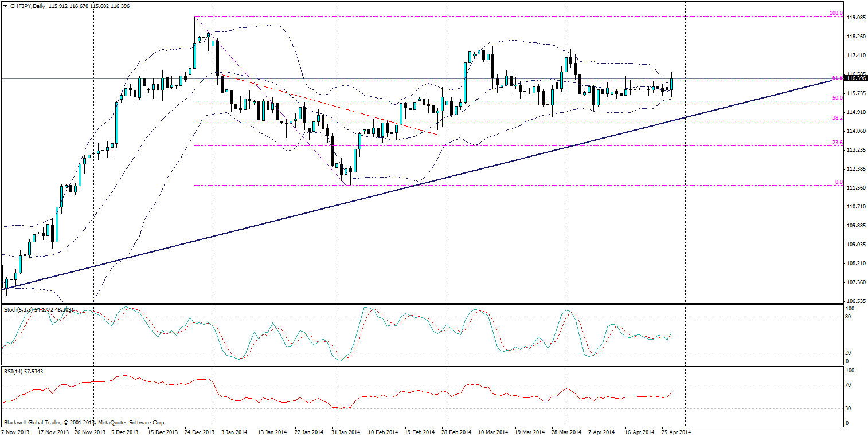The image size is (868, 437).
Task: Click the 28 Feb 2014 date label
Action: pyautogui.click(x=458, y=432)
